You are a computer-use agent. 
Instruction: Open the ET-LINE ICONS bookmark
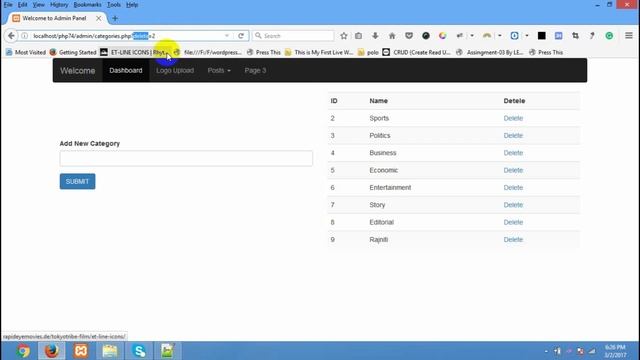coord(135,52)
